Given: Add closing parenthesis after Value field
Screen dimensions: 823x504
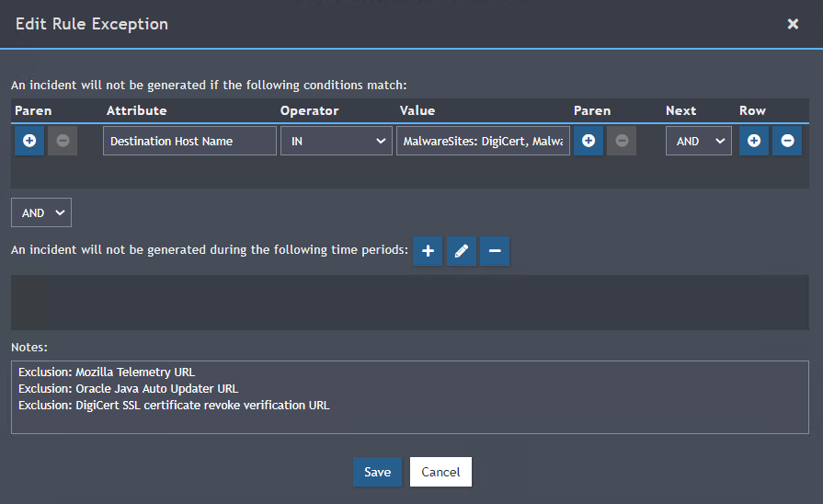Looking at the screenshot, I should click(589, 141).
